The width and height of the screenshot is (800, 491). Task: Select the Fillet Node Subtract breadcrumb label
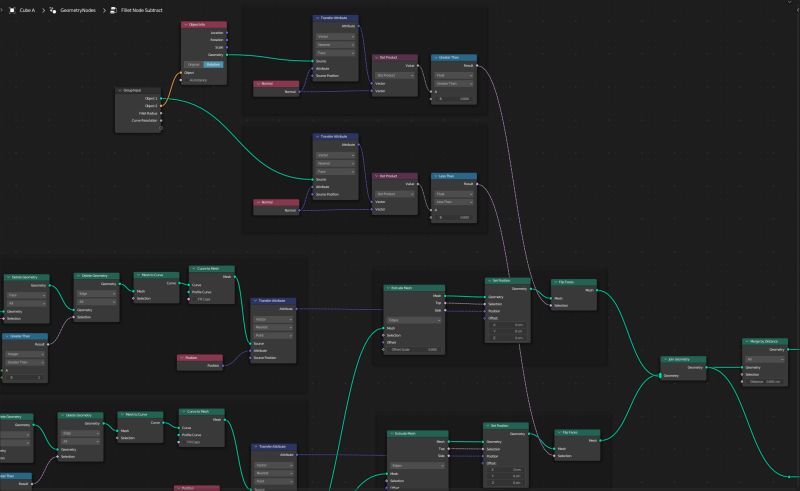pyautogui.click(x=141, y=10)
